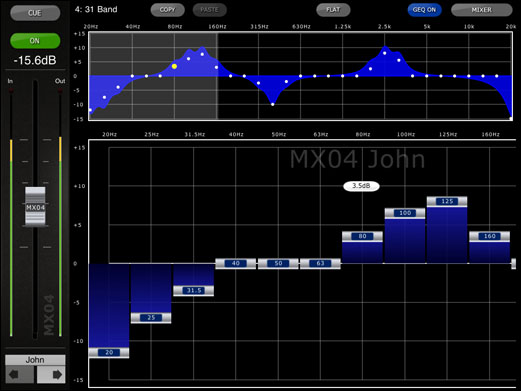
Task: Select the 125 Hz band slider handle
Action: 447,201
